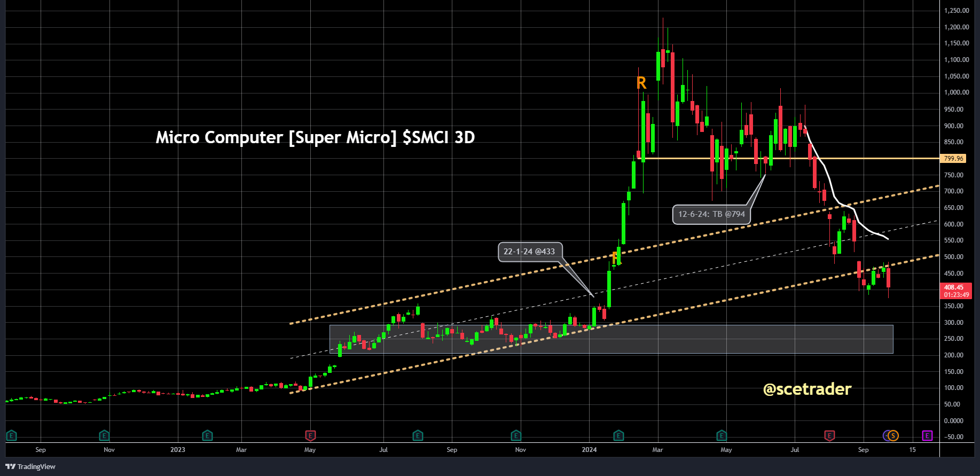Viewport: 980px width, 476px height.
Task: Select the orange R letter annotation
Action: click(641, 83)
